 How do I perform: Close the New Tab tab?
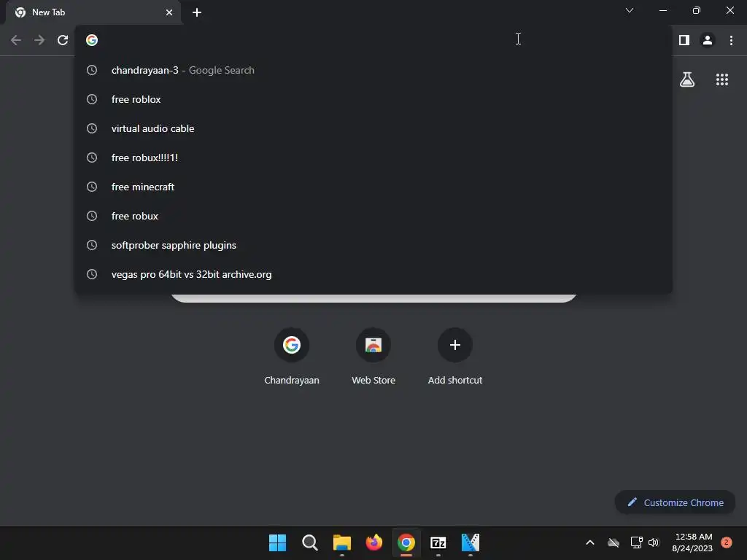169,12
